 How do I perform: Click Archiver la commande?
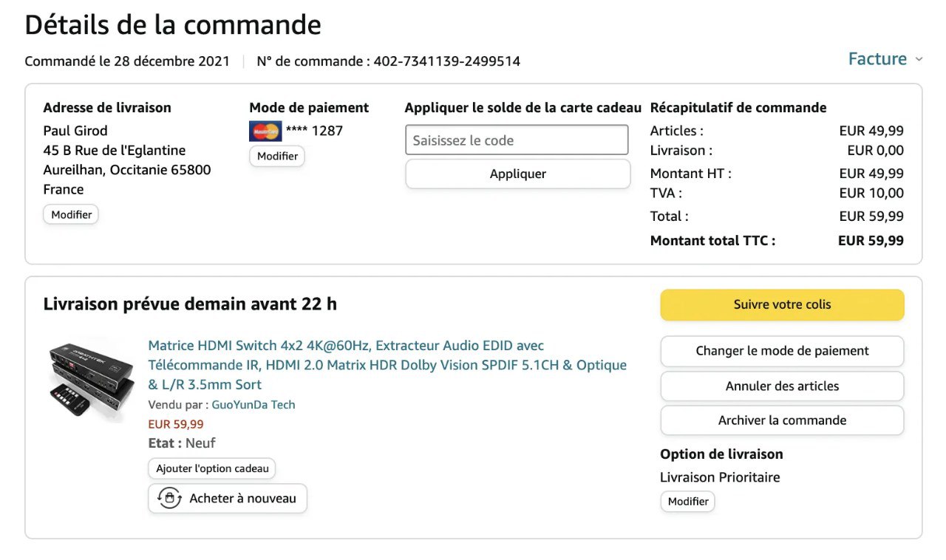coord(782,420)
